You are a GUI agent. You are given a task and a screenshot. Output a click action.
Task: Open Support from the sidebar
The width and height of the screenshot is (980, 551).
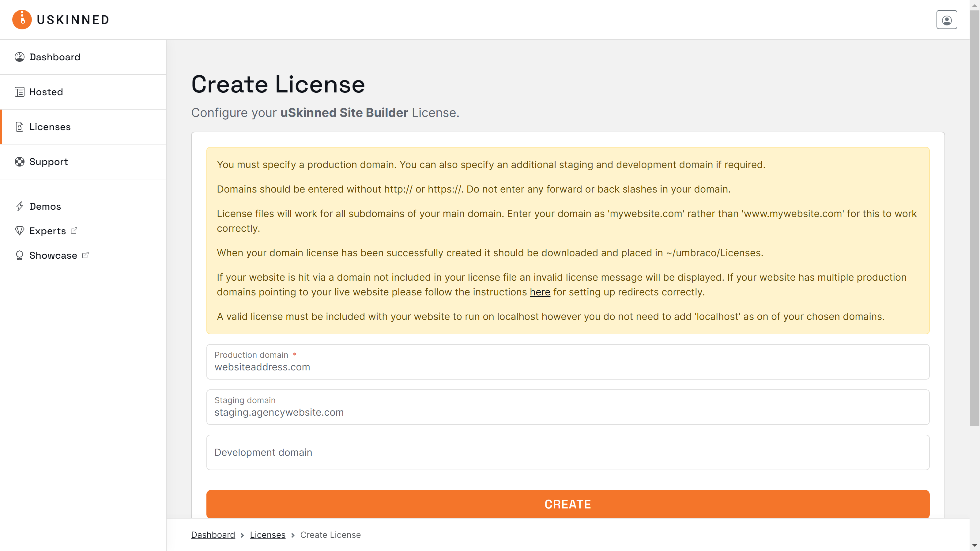pyautogui.click(x=83, y=162)
